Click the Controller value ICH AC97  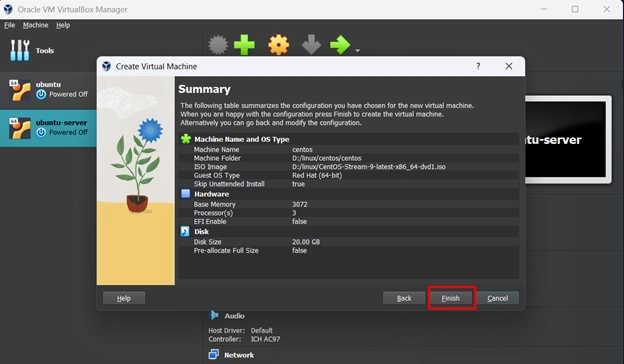tap(265, 339)
